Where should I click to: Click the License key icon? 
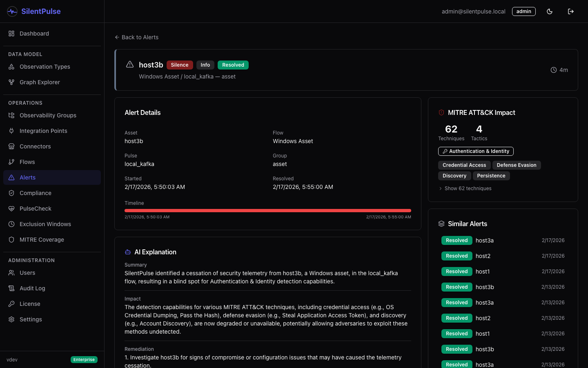11,304
